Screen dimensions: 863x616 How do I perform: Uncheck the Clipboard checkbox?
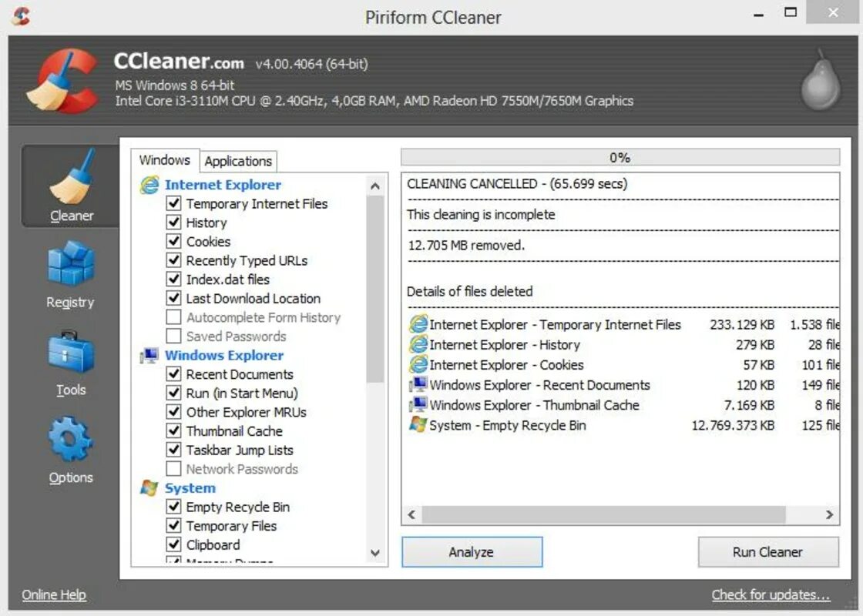[x=173, y=544]
